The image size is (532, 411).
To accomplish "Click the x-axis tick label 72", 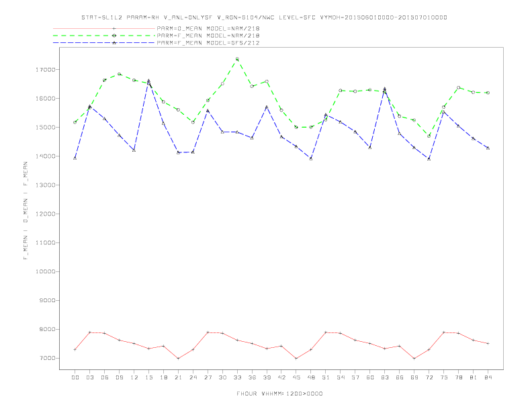I will coord(429,377).
